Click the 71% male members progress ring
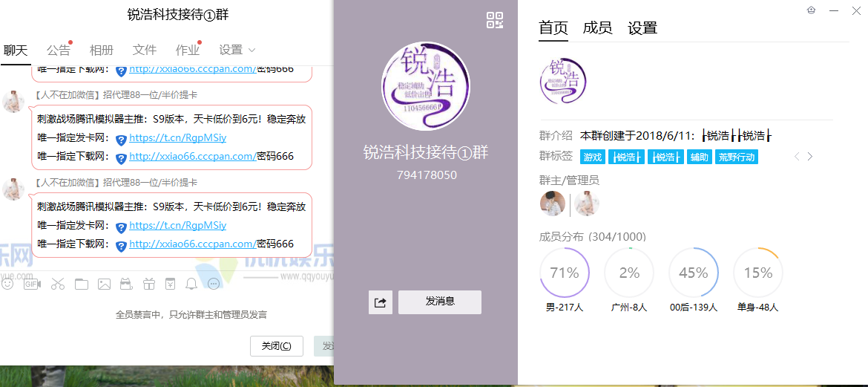Viewport: 868px width, 387px height. point(564,273)
